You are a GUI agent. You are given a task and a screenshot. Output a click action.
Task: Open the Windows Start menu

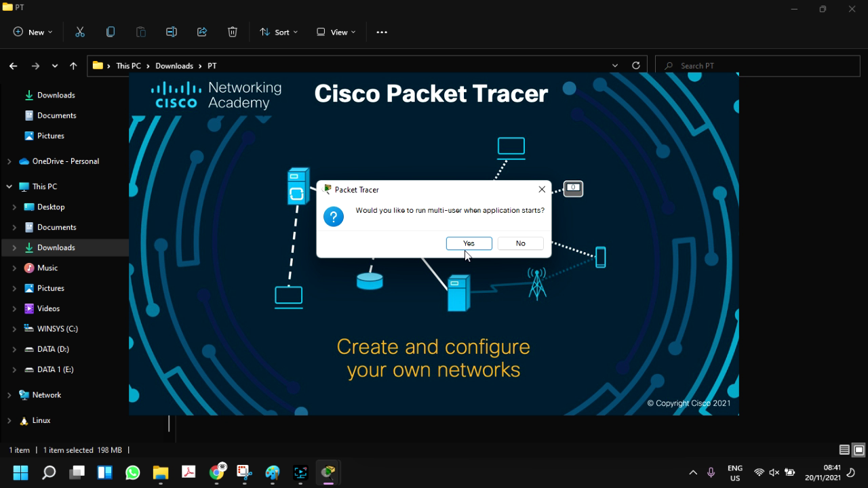pyautogui.click(x=20, y=472)
